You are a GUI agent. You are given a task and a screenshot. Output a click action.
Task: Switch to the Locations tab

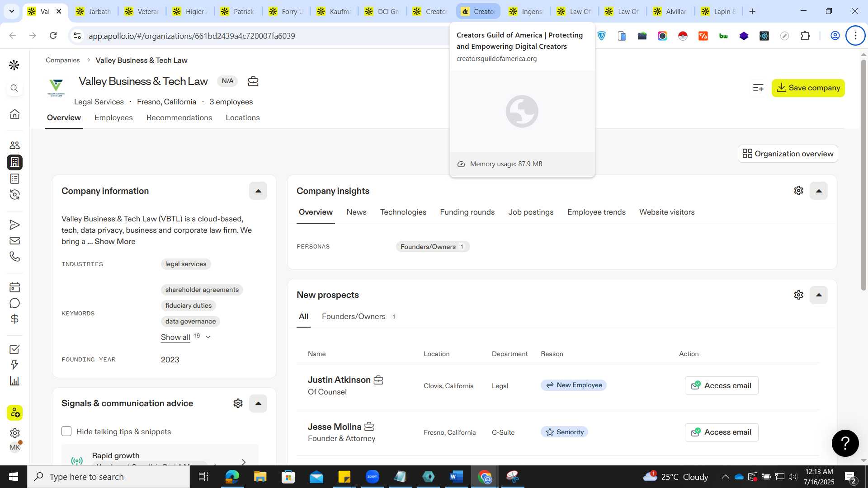(x=243, y=117)
